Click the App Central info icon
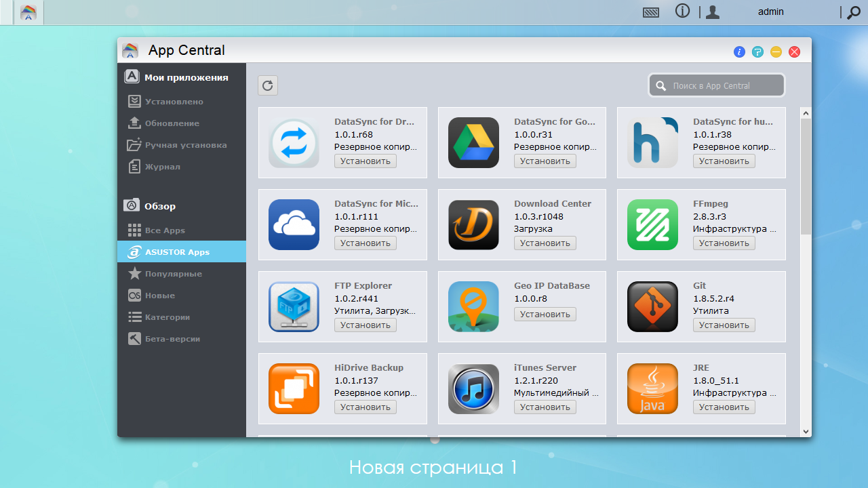The height and width of the screenshot is (488, 868). tap(739, 52)
